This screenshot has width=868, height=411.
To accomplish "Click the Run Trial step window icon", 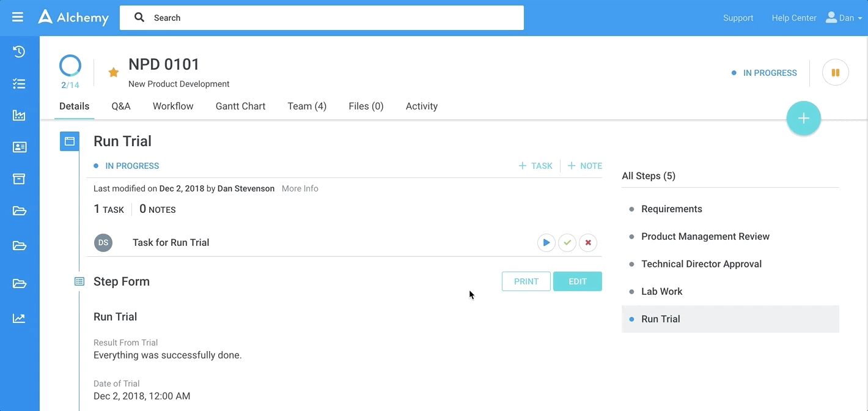I will tap(69, 141).
